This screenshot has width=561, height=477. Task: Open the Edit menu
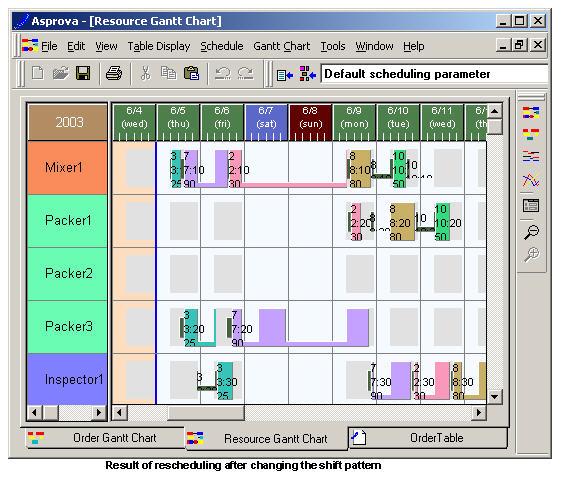pyautogui.click(x=76, y=46)
